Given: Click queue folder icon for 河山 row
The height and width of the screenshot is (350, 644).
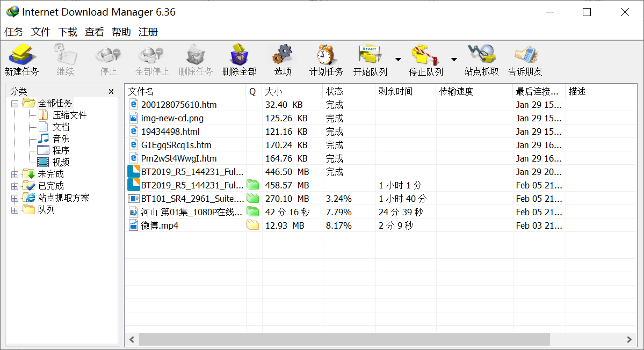Looking at the screenshot, I should click(253, 212).
